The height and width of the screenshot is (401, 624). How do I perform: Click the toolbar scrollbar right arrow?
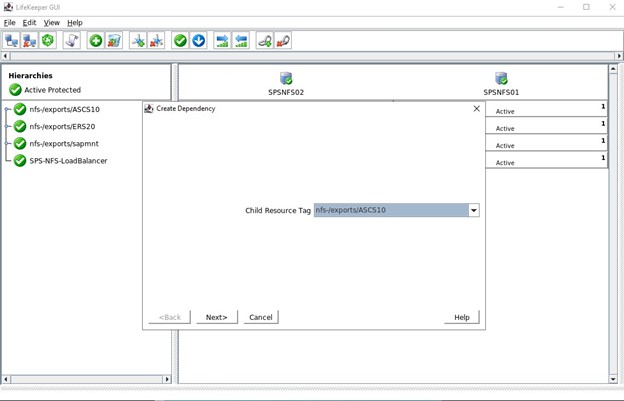click(x=619, y=56)
